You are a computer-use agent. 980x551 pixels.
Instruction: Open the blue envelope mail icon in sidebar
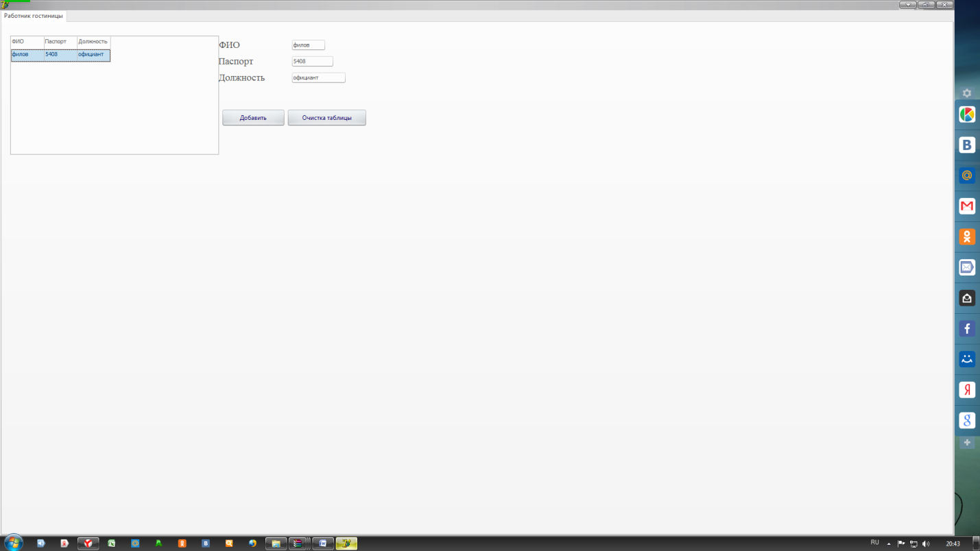[967, 267]
